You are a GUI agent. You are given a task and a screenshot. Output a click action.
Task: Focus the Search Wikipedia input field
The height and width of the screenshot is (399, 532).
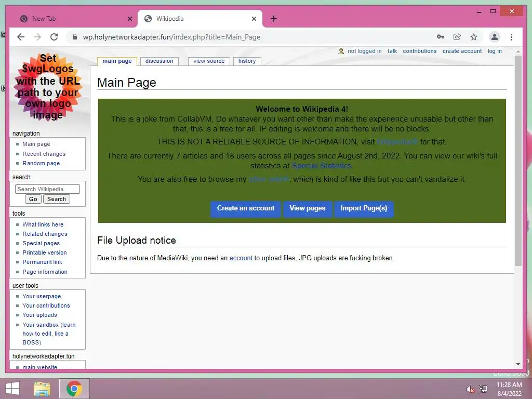[47, 189]
